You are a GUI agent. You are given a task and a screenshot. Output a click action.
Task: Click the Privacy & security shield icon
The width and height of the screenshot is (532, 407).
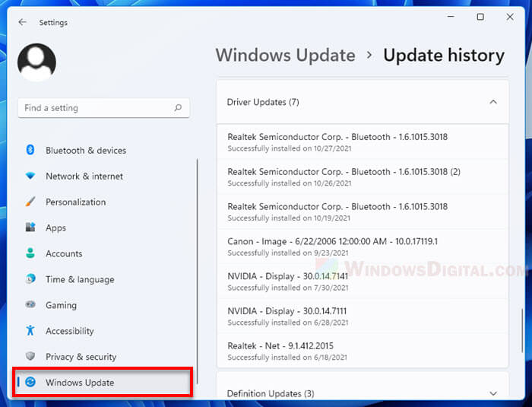[x=30, y=356]
